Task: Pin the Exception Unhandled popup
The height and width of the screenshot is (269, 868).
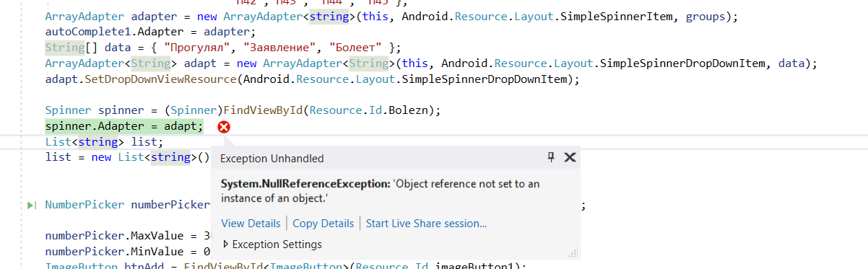Action: [551, 157]
